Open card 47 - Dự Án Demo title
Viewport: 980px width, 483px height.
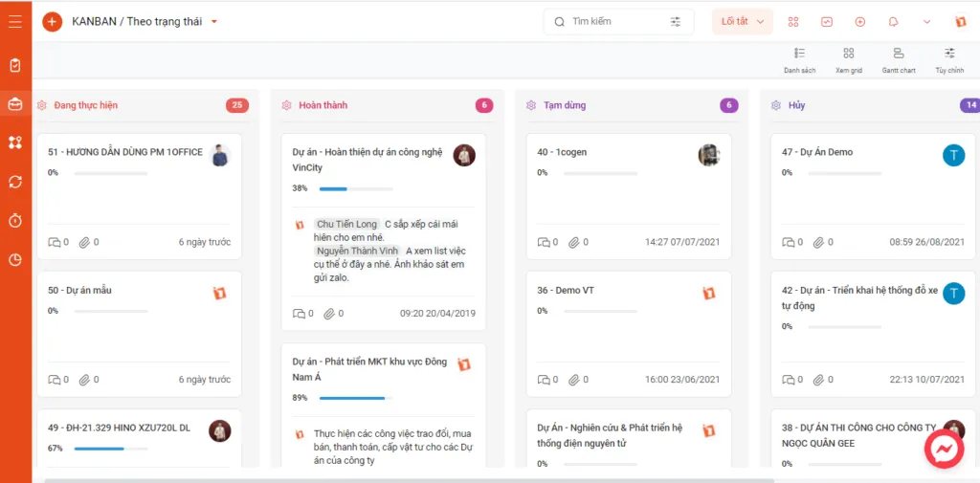(817, 152)
